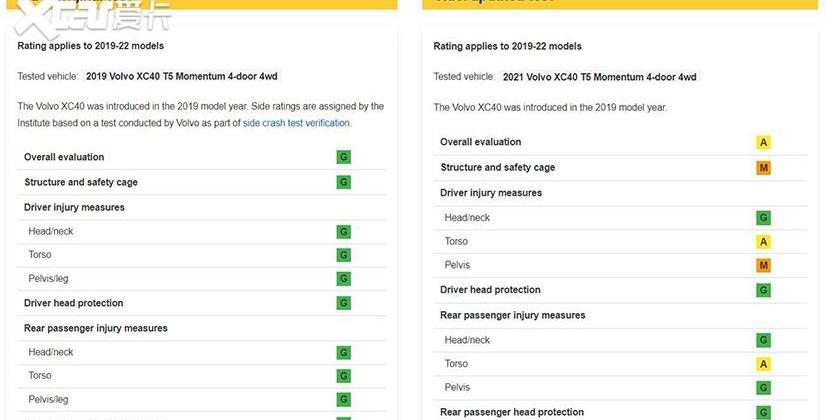
Task: Click the left driver Pelvis/leg G badge
Action: pyautogui.click(x=343, y=278)
